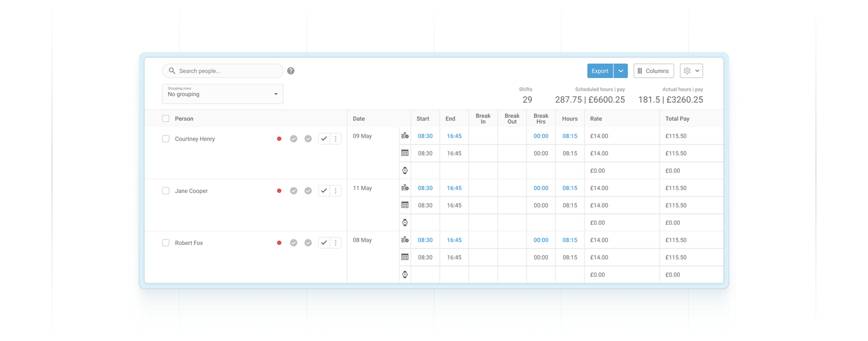Click the scheduled shift icon on Courtney Henry's row
The width and height of the screenshot is (868, 341).
click(x=404, y=136)
